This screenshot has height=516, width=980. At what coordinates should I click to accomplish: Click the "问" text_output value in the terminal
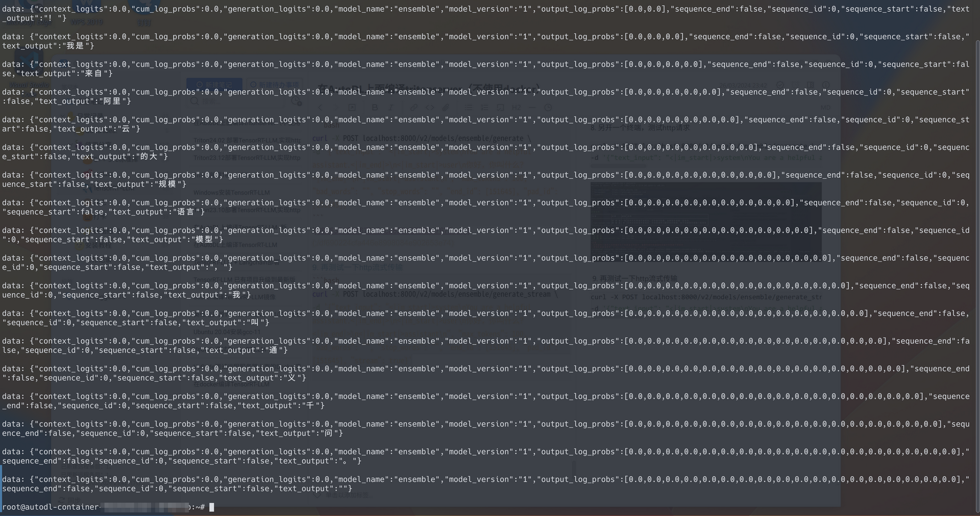coord(328,433)
